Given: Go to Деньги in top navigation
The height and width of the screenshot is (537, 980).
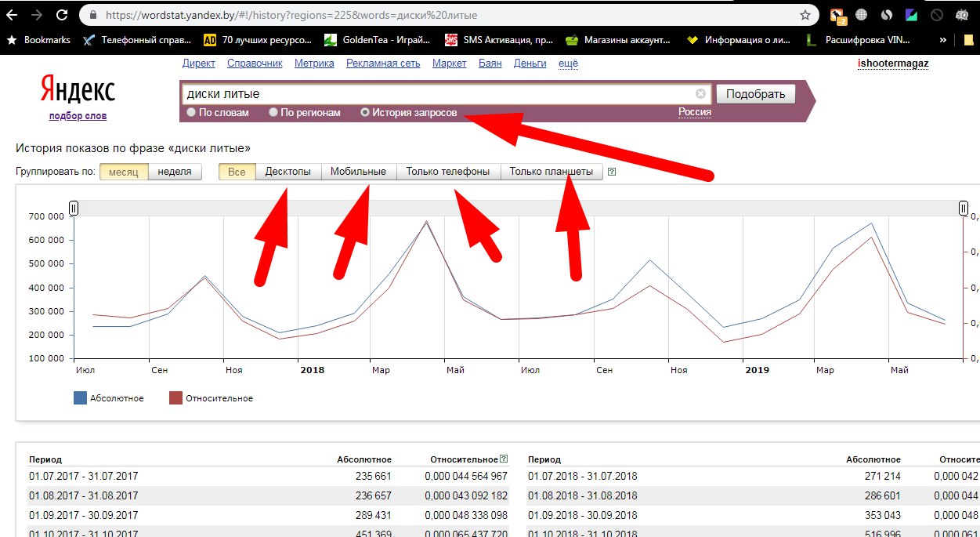Looking at the screenshot, I should tap(530, 63).
